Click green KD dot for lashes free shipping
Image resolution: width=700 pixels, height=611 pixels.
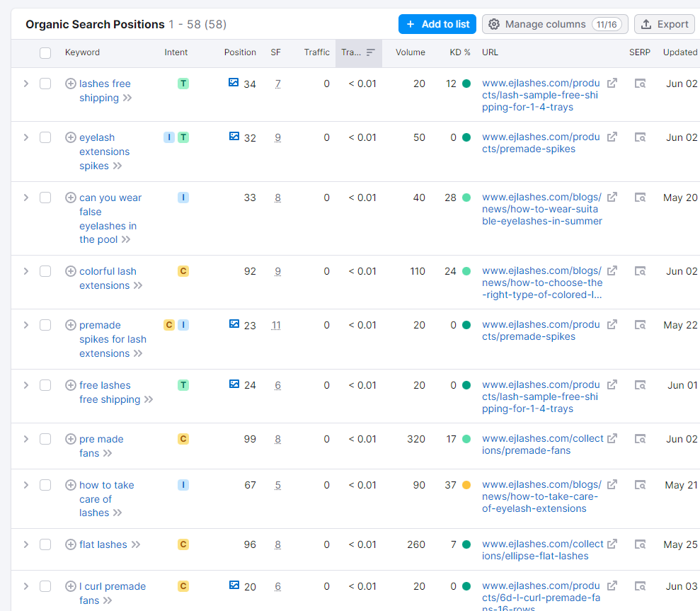pyautogui.click(x=466, y=84)
